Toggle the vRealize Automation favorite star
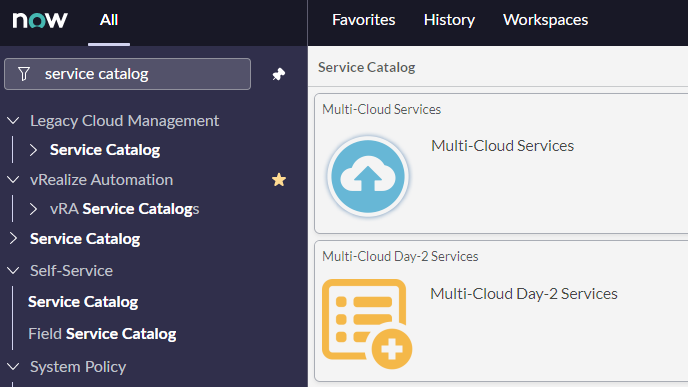 [x=279, y=179]
